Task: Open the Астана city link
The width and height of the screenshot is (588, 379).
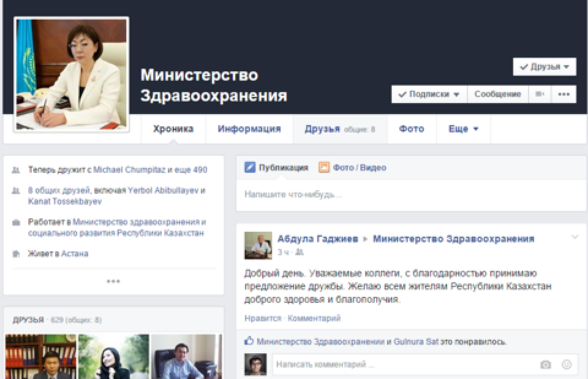Action: tap(75, 253)
